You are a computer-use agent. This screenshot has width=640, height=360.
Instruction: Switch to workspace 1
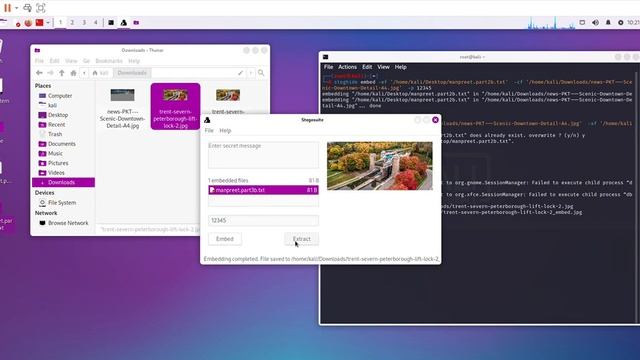(x=60, y=22)
